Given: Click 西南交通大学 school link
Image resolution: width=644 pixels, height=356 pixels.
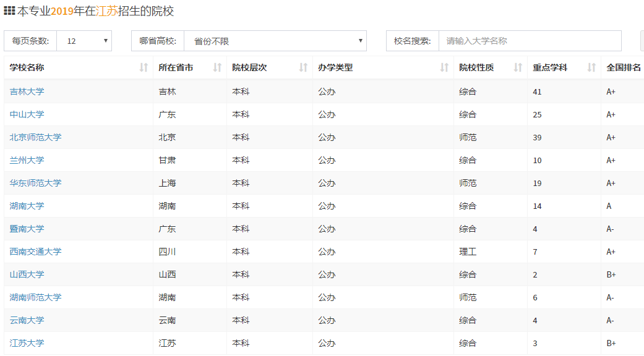Looking at the screenshot, I should [36, 252].
